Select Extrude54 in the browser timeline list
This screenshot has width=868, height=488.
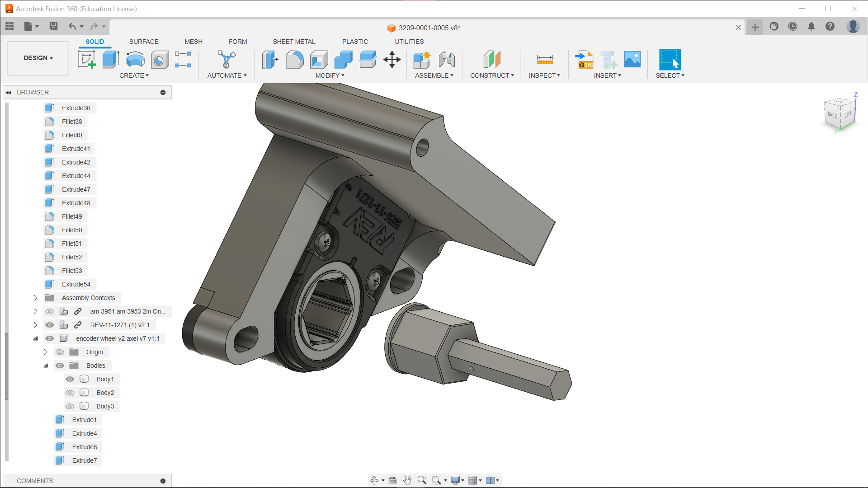76,284
